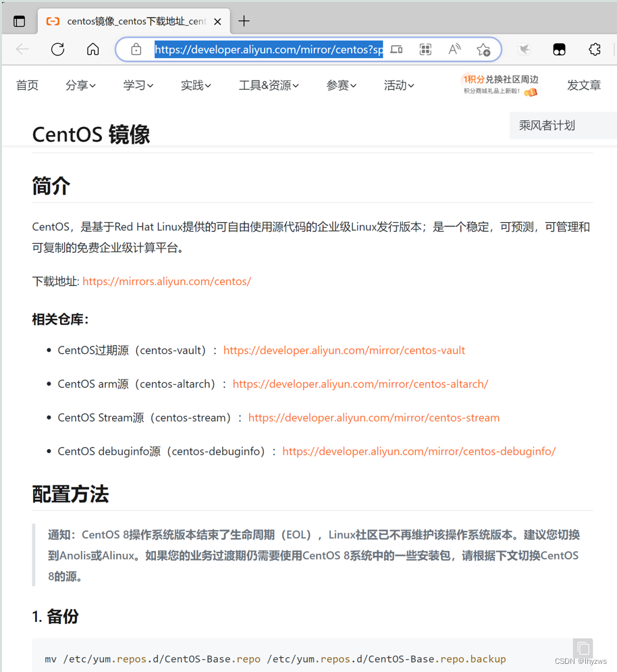Click the 发文章 button
This screenshot has width=617, height=672.
point(583,85)
